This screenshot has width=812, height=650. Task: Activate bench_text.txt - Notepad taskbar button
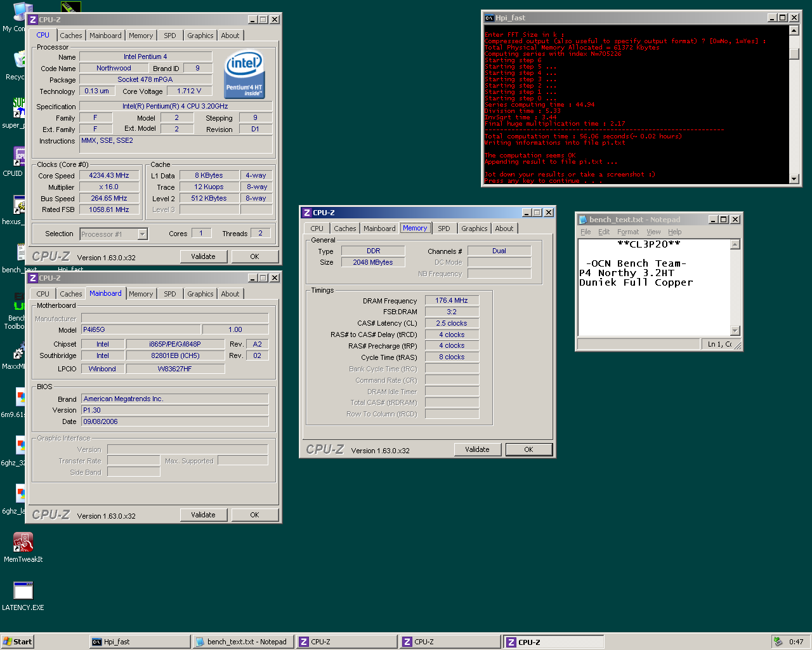243,642
